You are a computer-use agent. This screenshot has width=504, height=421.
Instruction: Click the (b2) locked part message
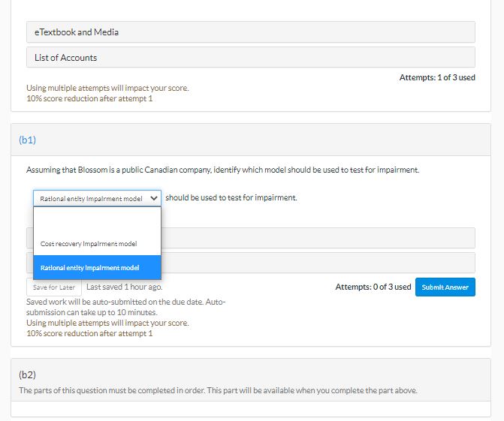click(218, 390)
